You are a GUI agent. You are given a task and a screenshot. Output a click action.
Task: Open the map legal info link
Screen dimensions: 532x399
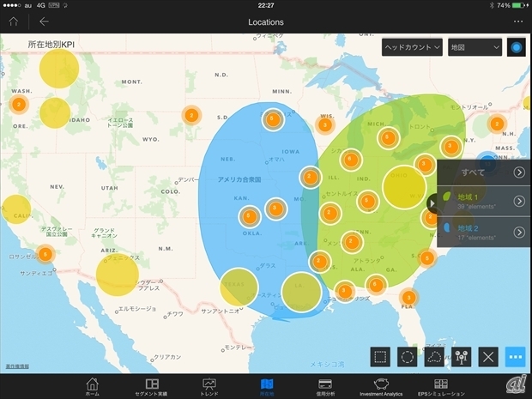(17, 366)
